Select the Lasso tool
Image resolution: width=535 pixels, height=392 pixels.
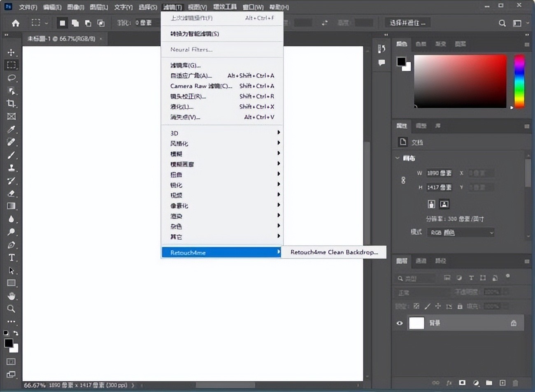click(x=11, y=78)
